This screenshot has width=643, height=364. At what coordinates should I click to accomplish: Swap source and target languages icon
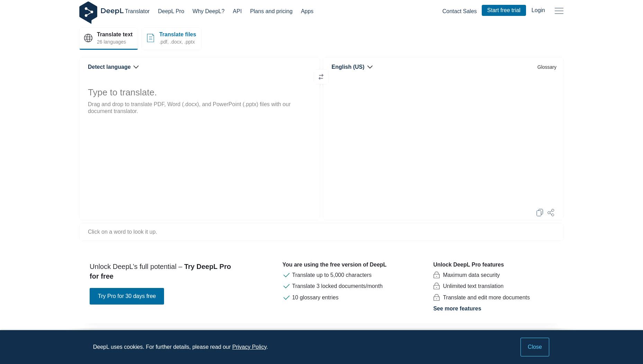click(321, 77)
